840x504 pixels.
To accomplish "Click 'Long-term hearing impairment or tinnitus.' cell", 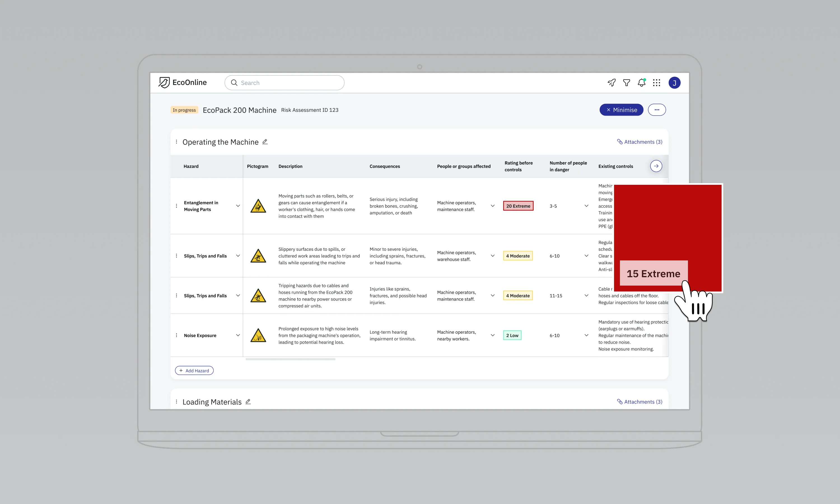I will click(393, 335).
